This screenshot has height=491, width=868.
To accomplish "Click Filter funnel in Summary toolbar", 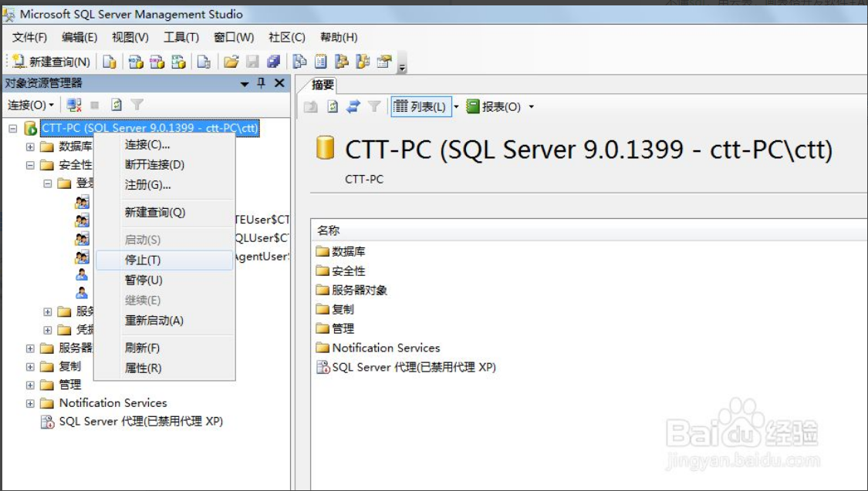I will (x=374, y=106).
